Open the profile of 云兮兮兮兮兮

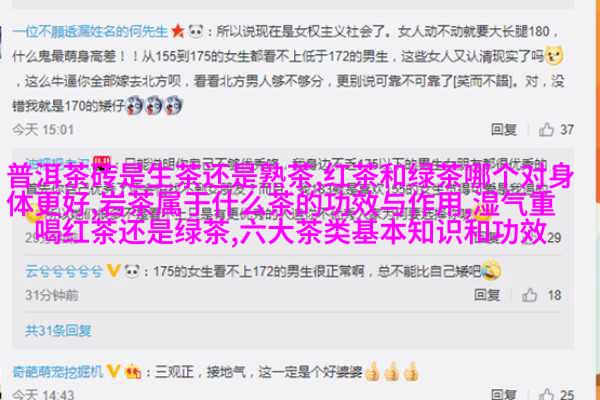coord(64,271)
